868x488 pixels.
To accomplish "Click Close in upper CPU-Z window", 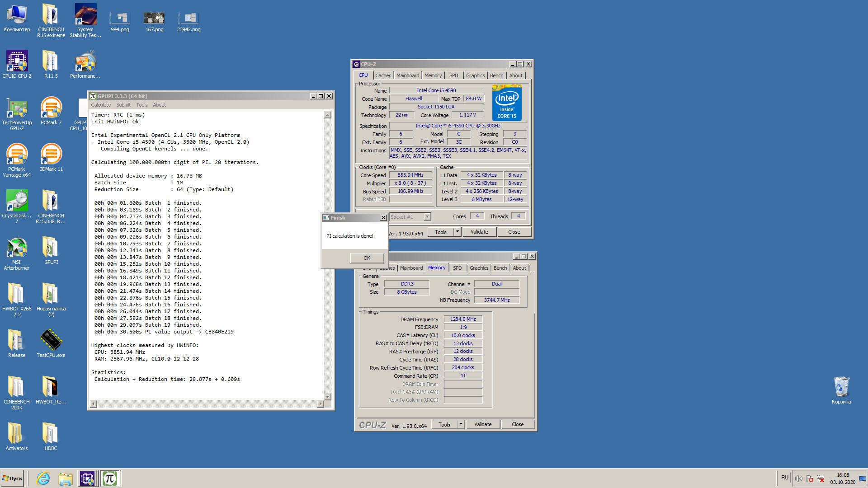I will coord(514,232).
